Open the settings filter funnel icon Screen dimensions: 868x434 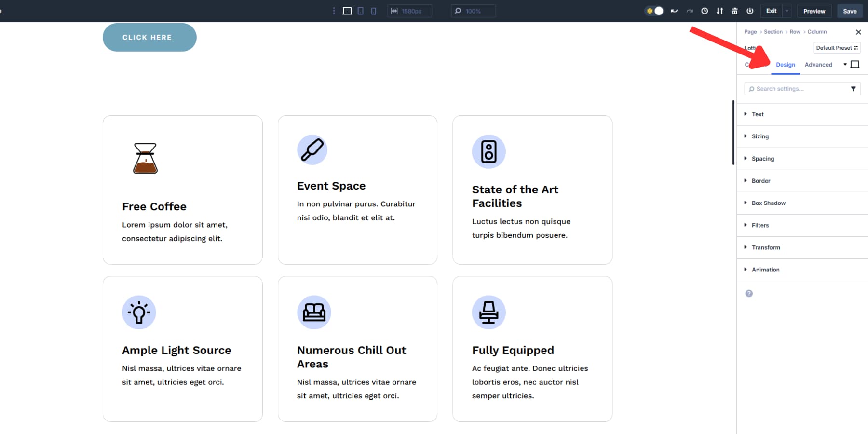pos(854,88)
